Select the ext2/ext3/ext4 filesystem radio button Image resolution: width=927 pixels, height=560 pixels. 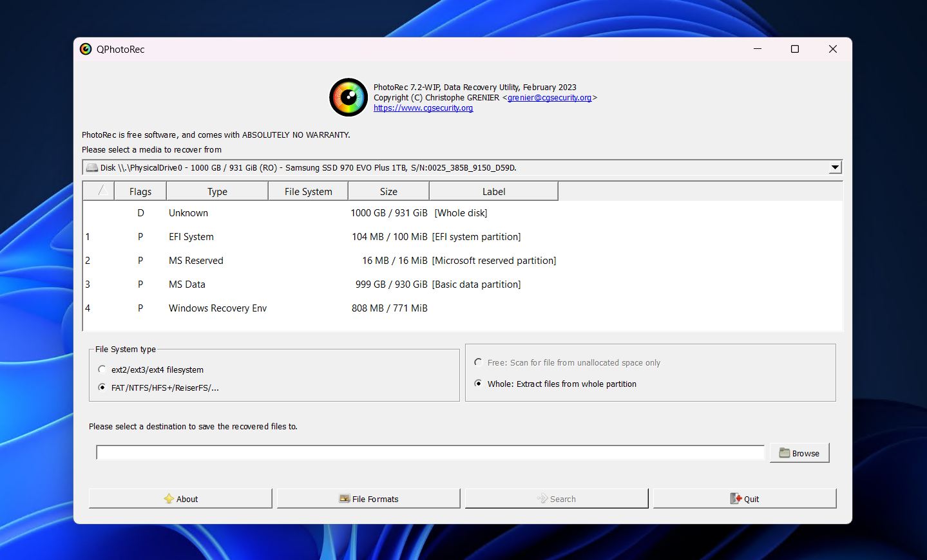pyautogui.click(x=102, y=369)
